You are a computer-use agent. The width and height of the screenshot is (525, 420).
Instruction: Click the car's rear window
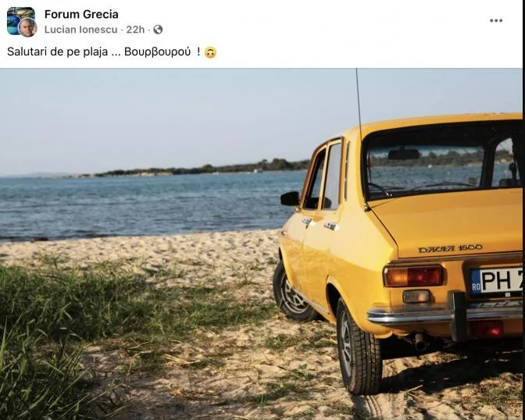tap(442, 160)
